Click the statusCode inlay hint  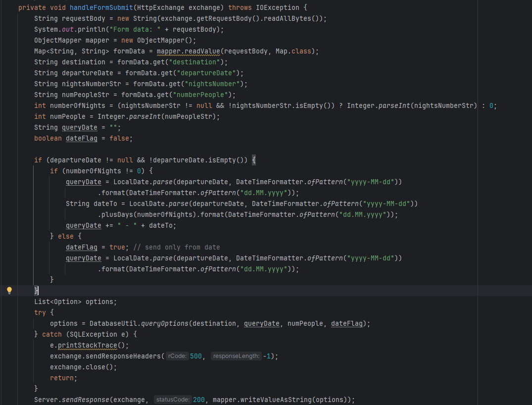pyautogui.click(x=172, y=400)
